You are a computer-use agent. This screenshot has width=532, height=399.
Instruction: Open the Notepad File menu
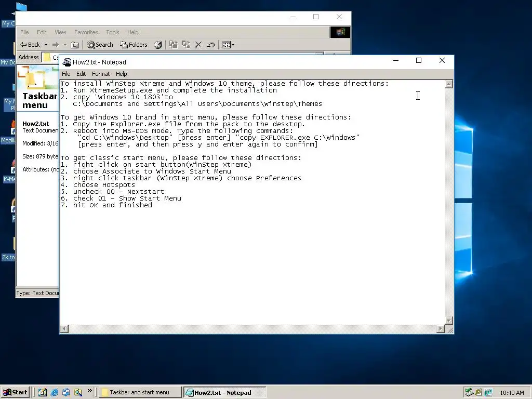pos(66,74)
